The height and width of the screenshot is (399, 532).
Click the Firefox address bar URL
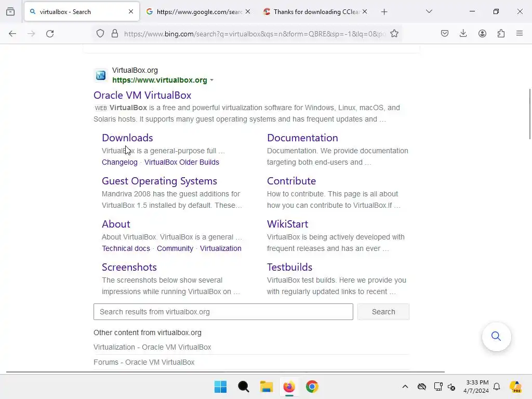255,34
